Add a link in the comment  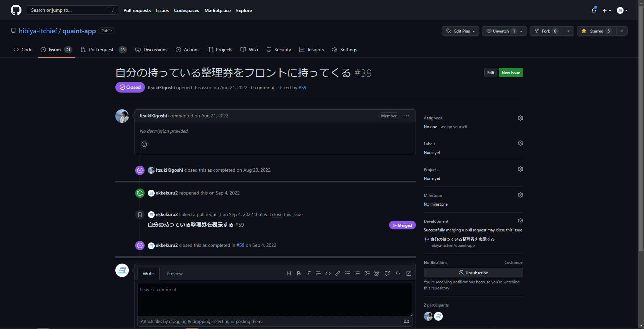pyautogui.click(x=338, y=273)
